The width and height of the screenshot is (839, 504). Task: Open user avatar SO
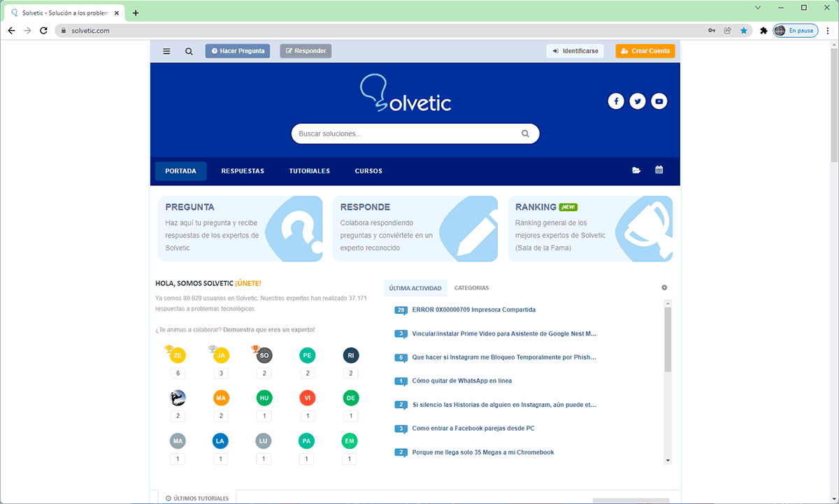pyautogui.click(x=264, y=355)
